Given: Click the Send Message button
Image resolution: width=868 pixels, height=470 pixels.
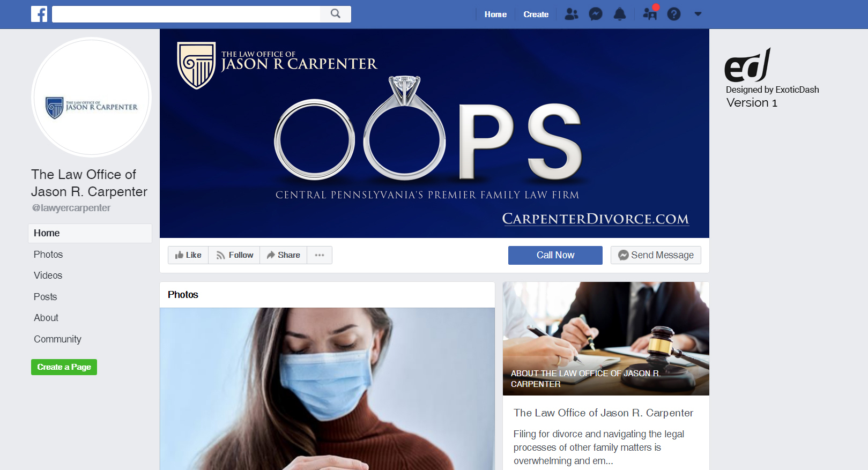Looking at the screenshot, I should pyautogui.click(x=656, y=255).
